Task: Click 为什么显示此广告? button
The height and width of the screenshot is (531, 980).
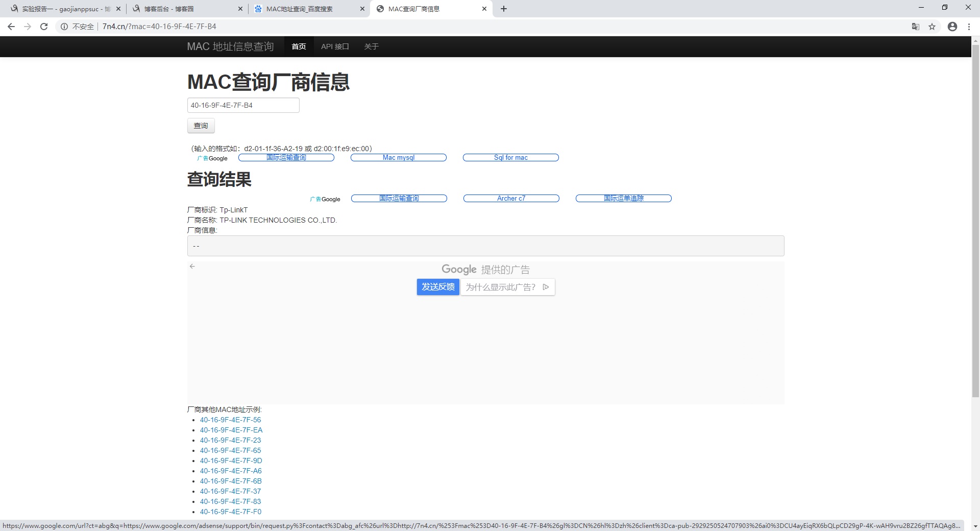Action: [507, 287]
